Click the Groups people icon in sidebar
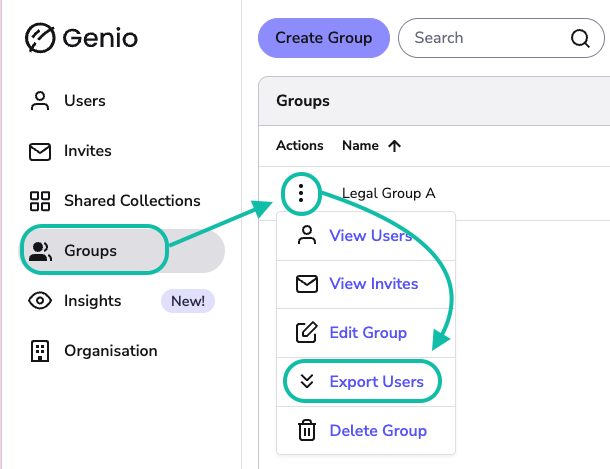The image size is (610, 469). click(x=40, y=251)
